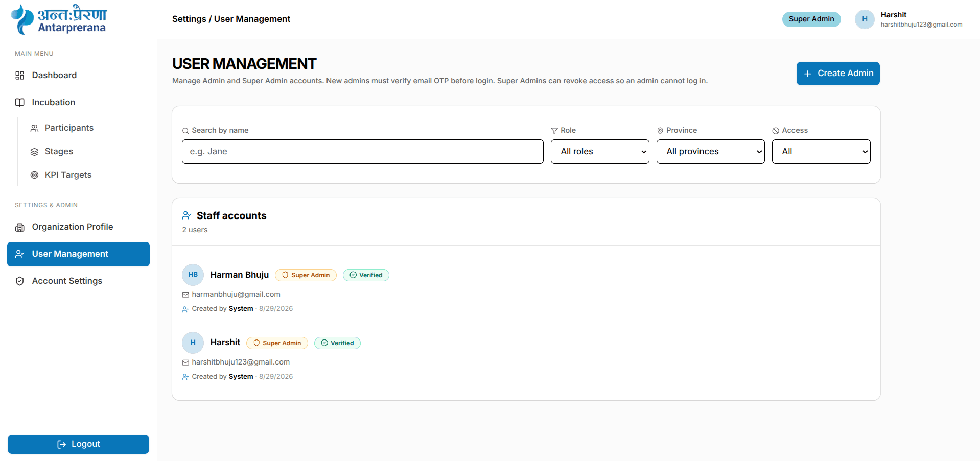Click the H avatar in Harshit's row
Image resolution: width=980 pixels, height=461 pixels.
tap(193, 343)
